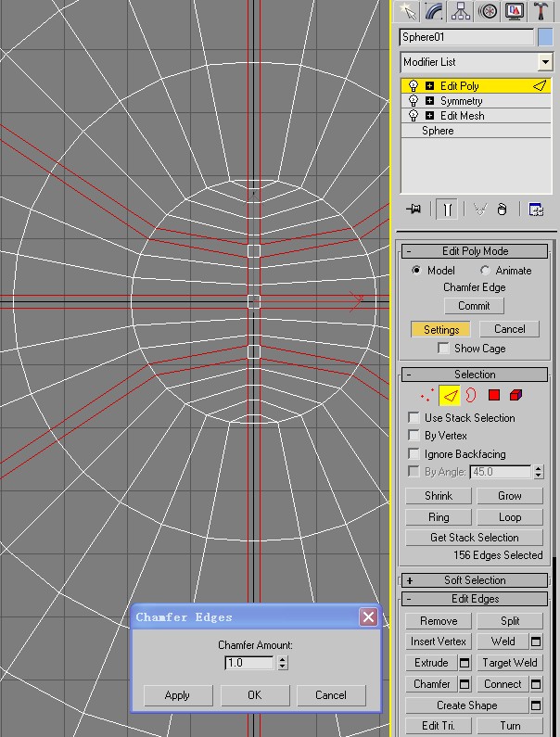Edit the Sphere01 object name field

click(x=467, y=37)
